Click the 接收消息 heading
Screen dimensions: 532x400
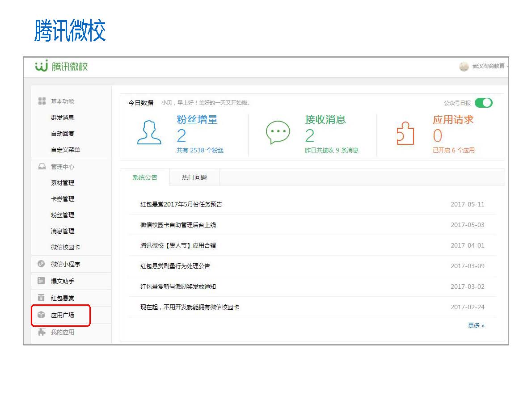coord(325,119)
